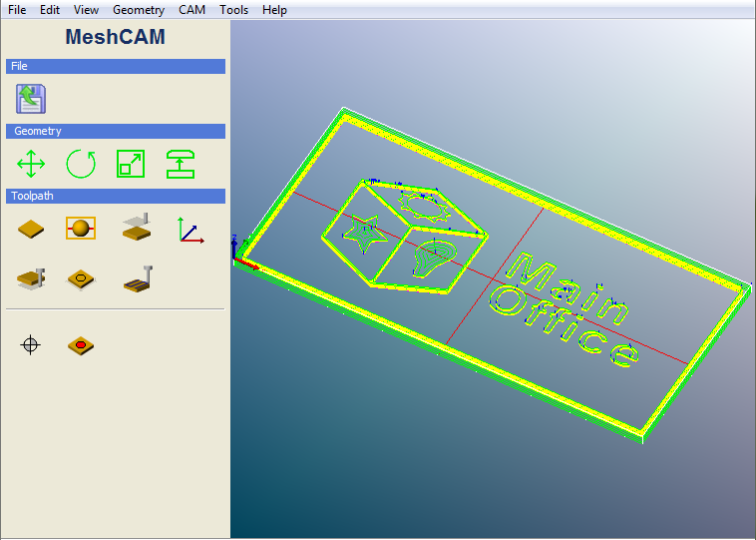
Task: Click the generate toolpath mill icon
Action: click(139, 278)
